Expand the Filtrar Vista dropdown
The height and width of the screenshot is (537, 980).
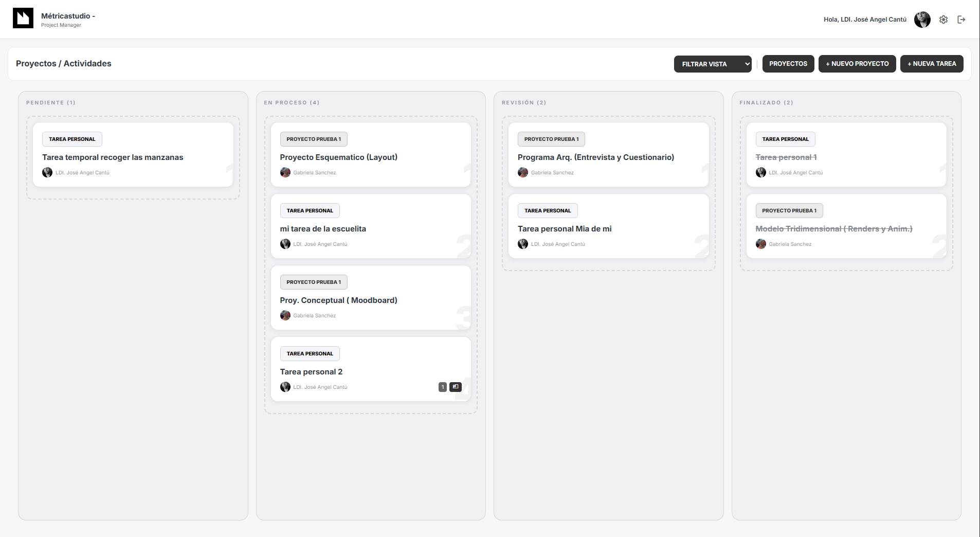click(712, 64)
